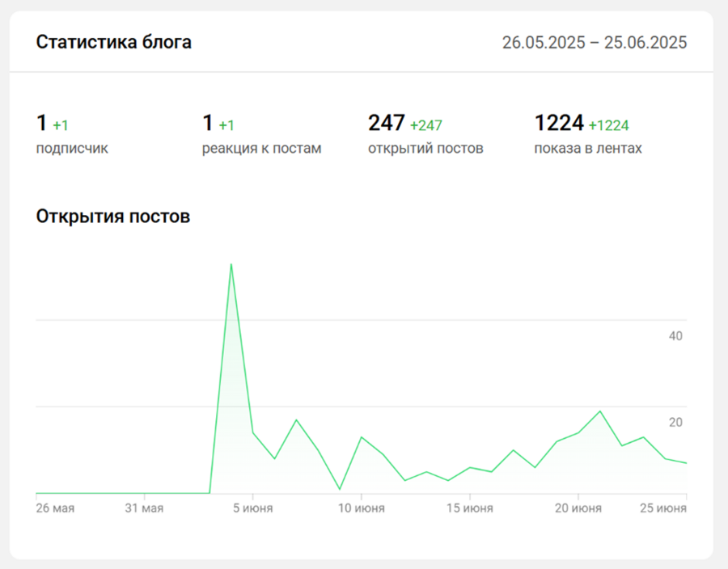
Task: Select the subscriber count '1' above 'подписчик'
Action: (41, 124)
